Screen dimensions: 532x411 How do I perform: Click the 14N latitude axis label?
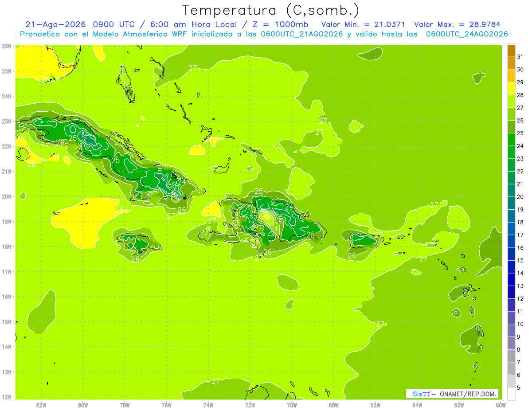coord(6,347)
